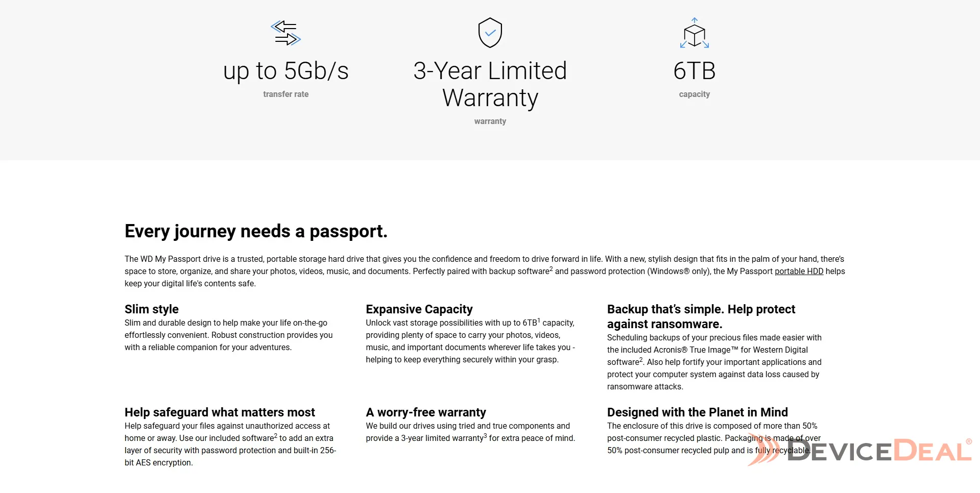Click the "Every journey needs a passport." heading
The image size is (980, 493).
(256, 231)
